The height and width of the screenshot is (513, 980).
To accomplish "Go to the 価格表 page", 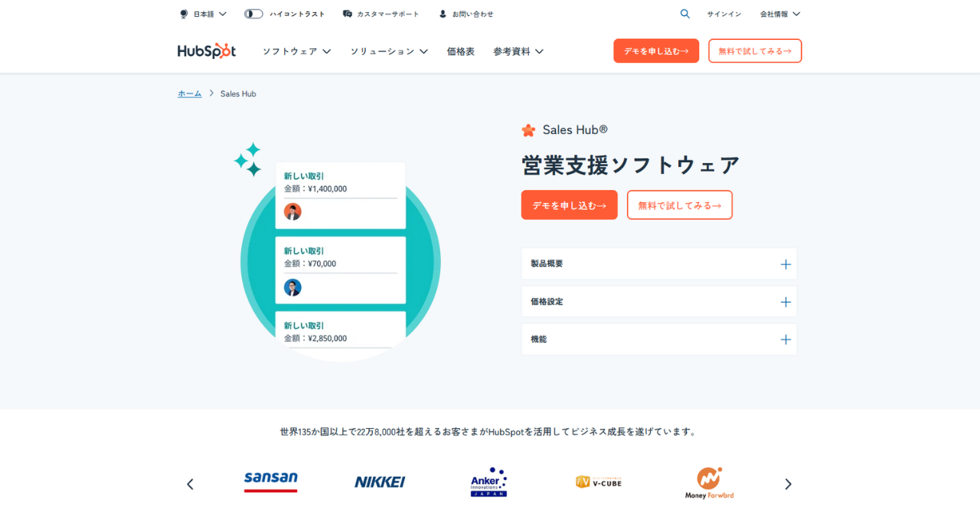I will pos(460,51).
